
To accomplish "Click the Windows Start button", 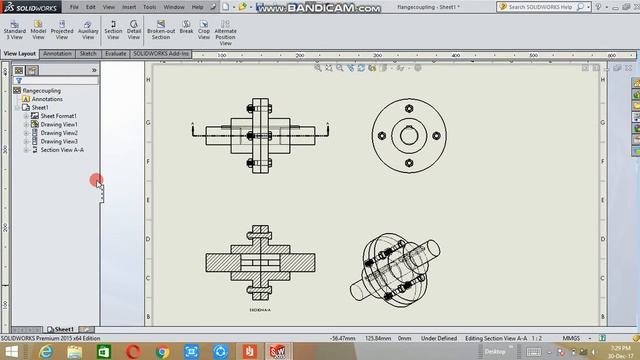I will pos(11,351).
